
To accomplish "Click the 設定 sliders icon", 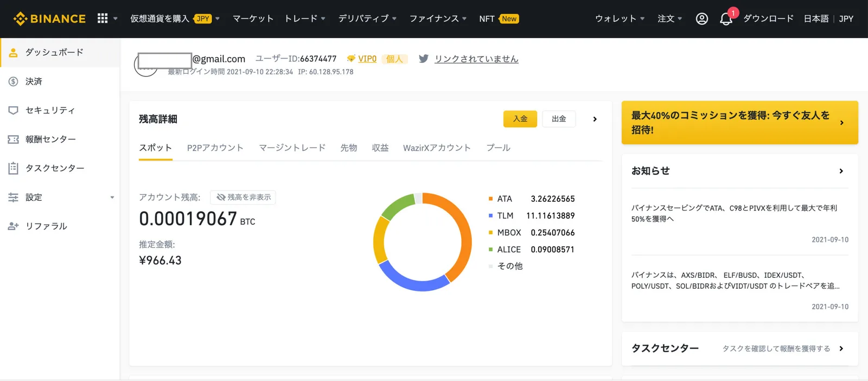I will 14,198.
